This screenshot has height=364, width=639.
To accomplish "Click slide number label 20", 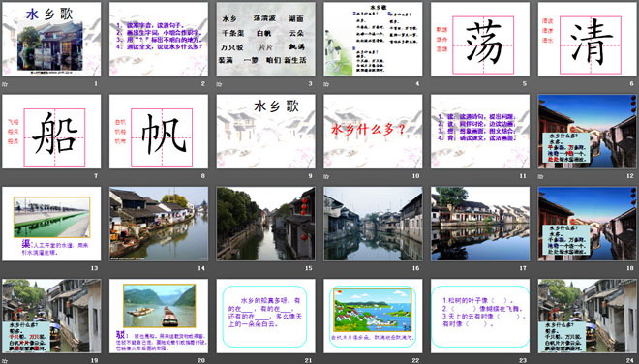I will coord(201,360).
